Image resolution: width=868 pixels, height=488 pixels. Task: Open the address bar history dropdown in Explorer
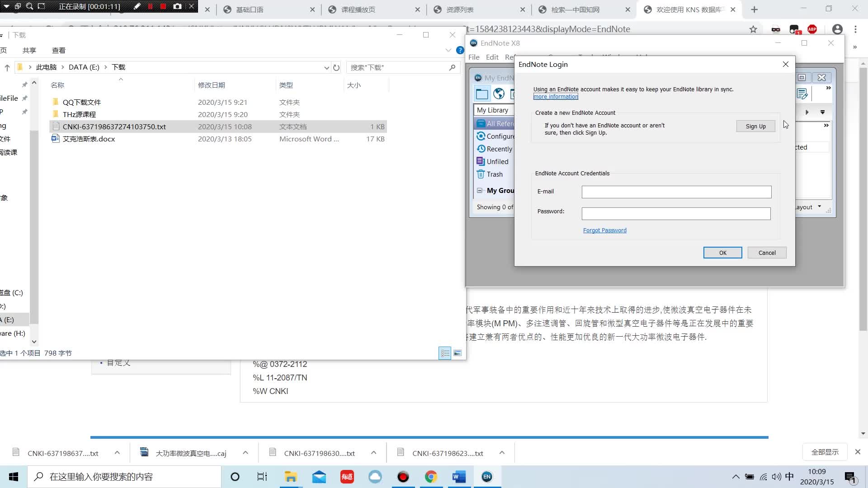pyautogui.click(x=326, y=67)
